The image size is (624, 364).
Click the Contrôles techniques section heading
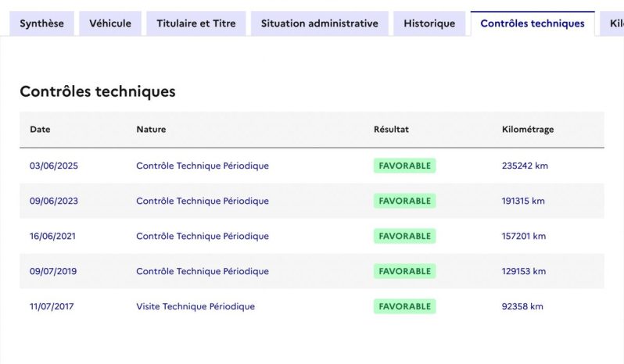click(x=98, y=91)
